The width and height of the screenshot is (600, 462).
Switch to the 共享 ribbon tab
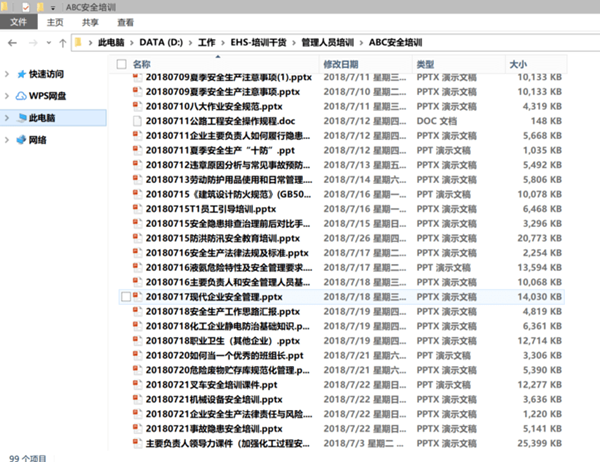click(x=90, y=21)
